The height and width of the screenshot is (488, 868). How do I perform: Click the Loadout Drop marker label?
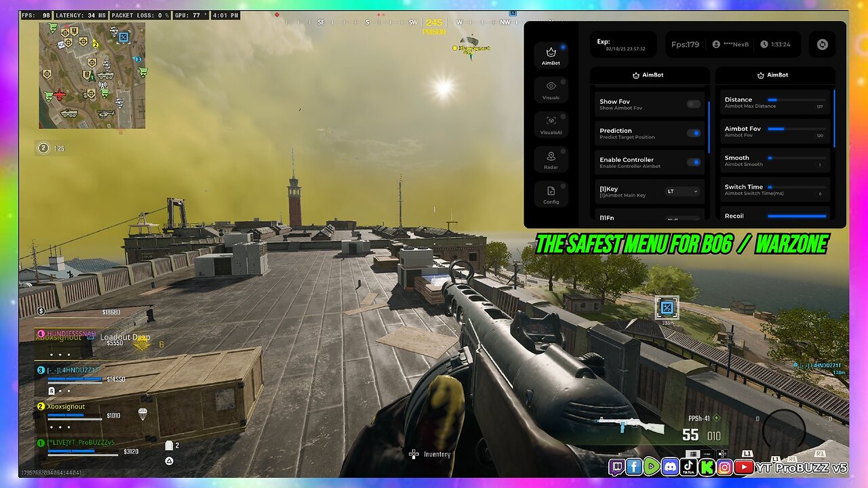coord(125,337)
